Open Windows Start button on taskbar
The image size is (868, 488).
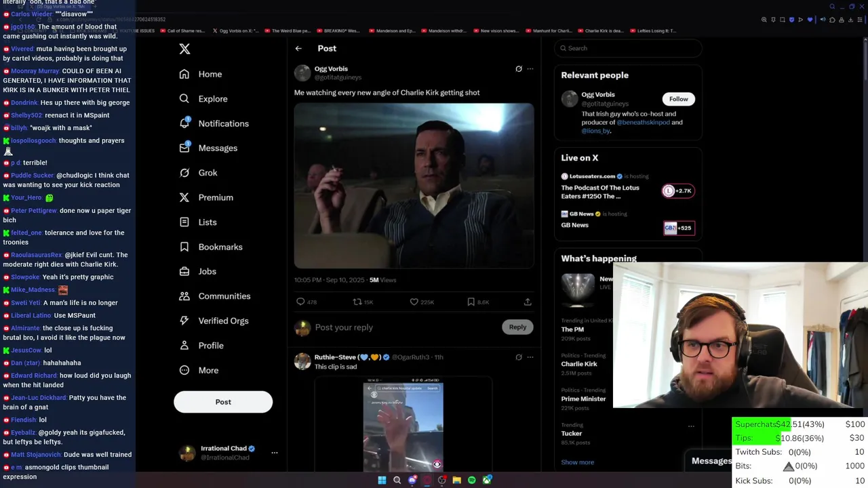(x=382, y=481)
